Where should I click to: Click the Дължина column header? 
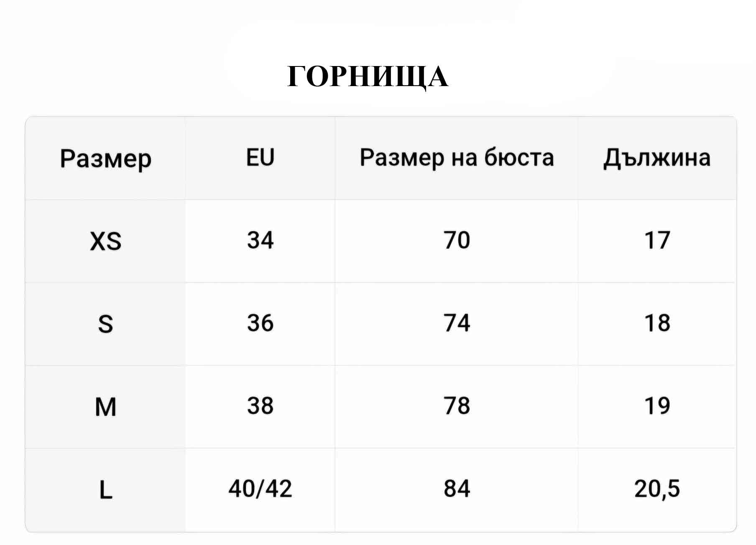coord(657,158)
